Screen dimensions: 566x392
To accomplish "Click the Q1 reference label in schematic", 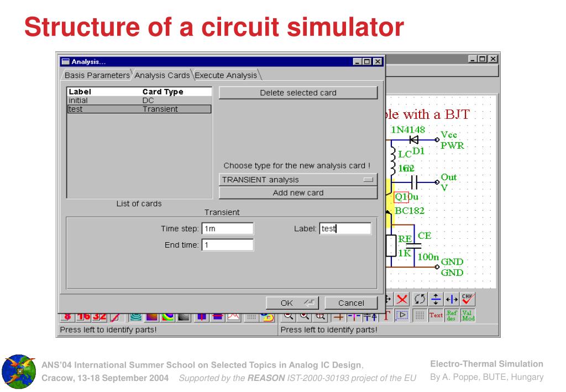I will click(401, 197).
